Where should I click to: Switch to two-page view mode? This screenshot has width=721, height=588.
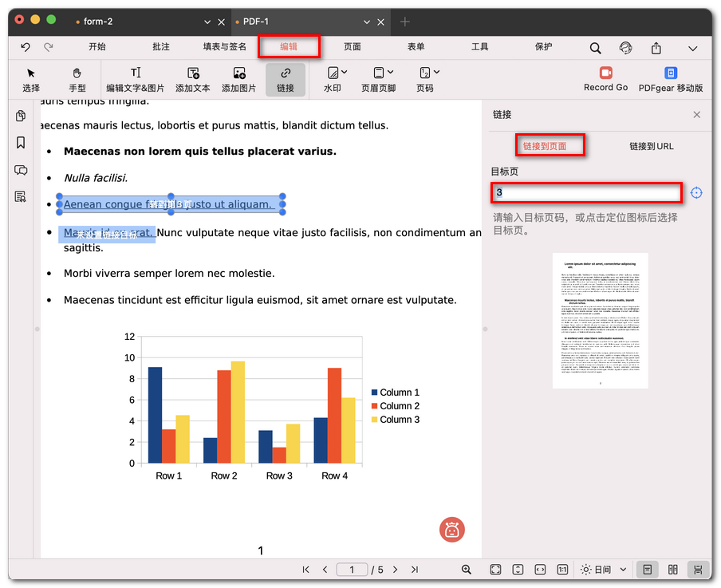click(x=673, y=570)
